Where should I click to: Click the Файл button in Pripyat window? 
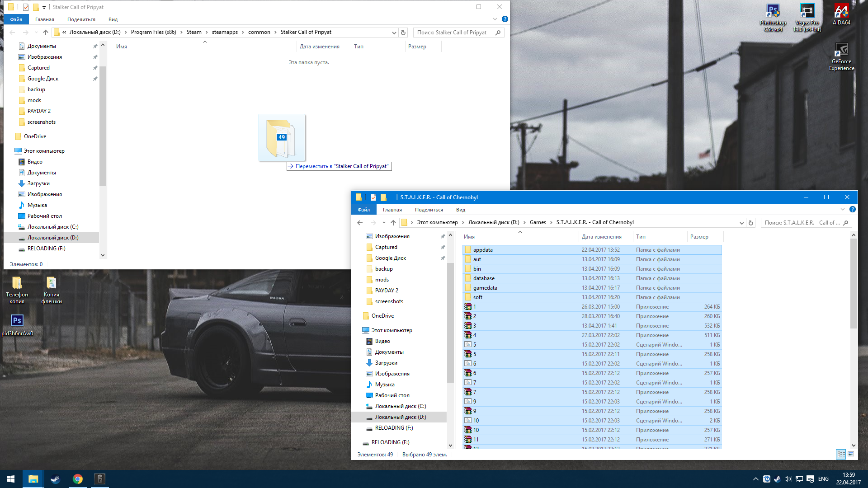pyautogui.click(x=16, y=19)
